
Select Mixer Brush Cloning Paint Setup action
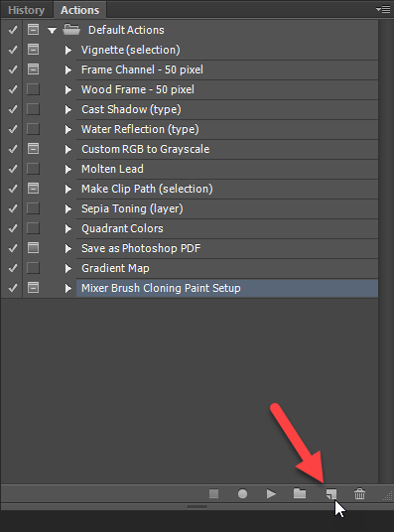click(227, 288)
